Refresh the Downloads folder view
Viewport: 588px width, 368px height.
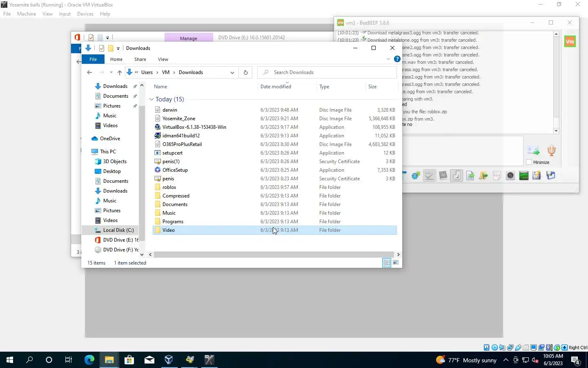coord(246,72)
